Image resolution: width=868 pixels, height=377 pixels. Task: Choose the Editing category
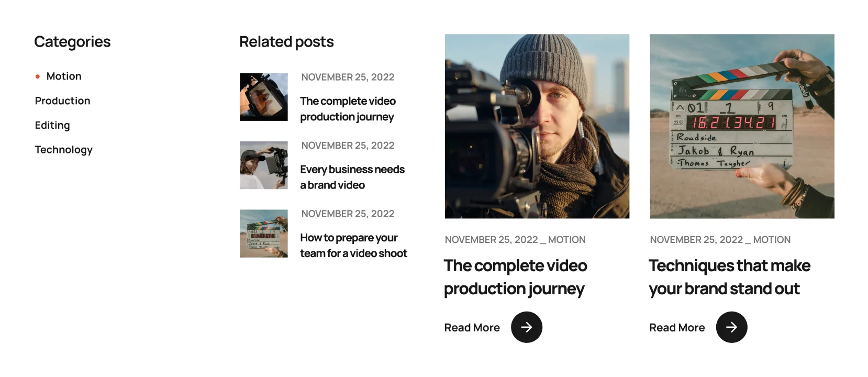[52, 125]
